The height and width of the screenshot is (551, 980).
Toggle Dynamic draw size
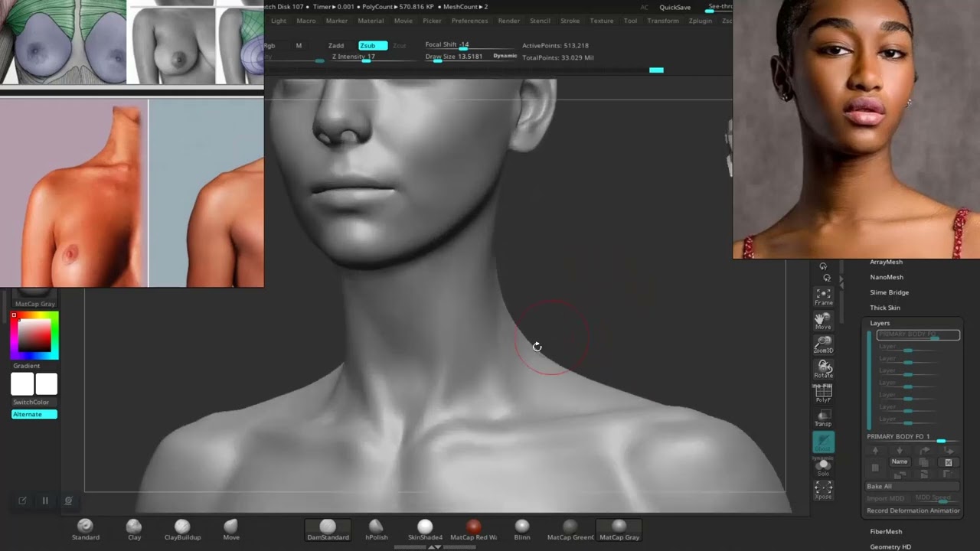point(505,56)
